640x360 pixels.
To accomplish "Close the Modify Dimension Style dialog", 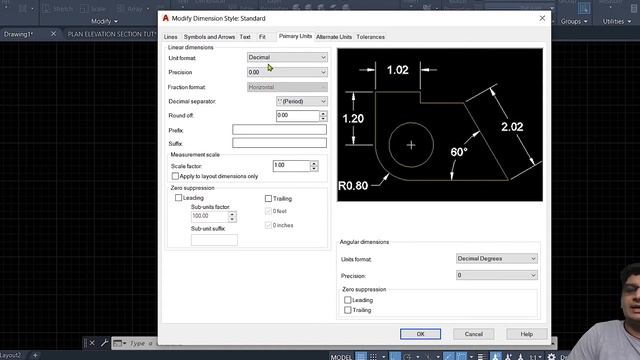I will 542,18.
